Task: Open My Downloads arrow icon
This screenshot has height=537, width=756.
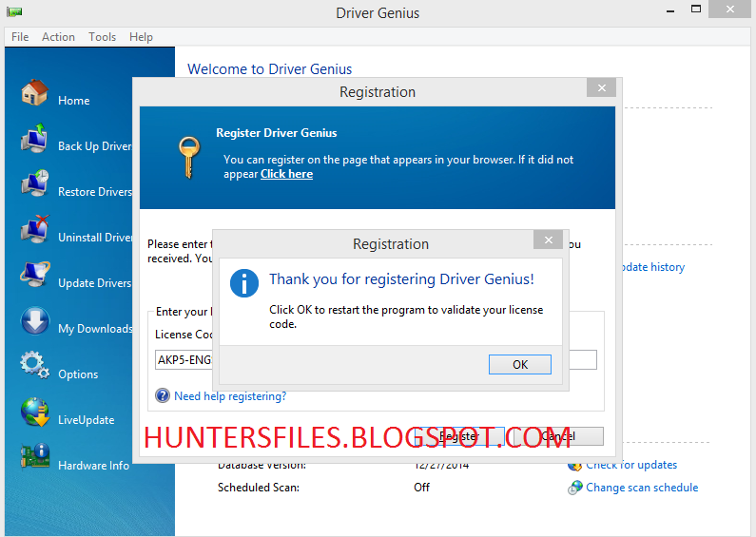Action: (x=35, y=320)
